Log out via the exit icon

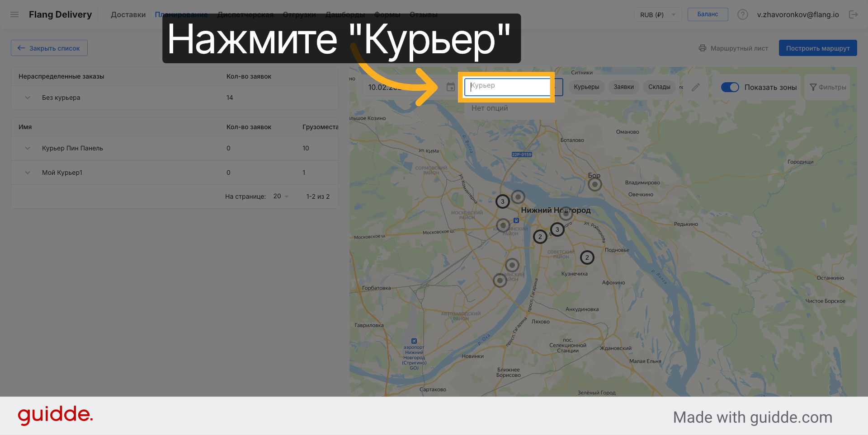[854, 14]
